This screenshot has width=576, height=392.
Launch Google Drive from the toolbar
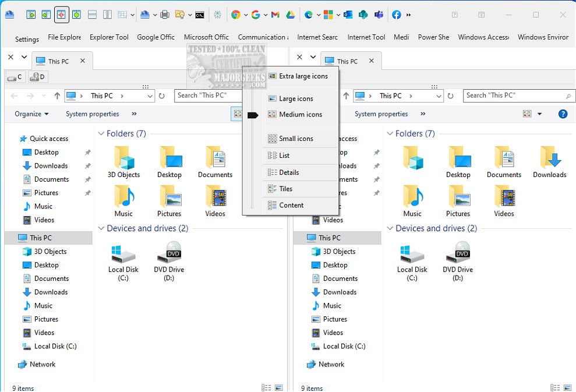290,15
